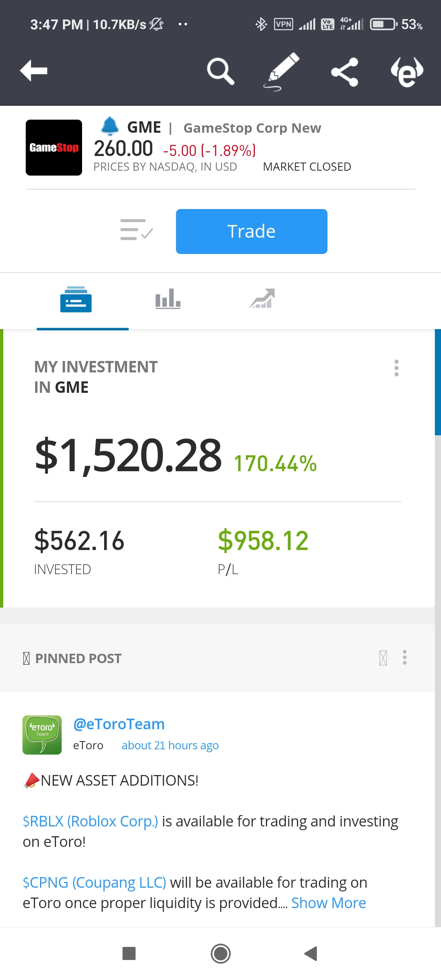Image resolution: width=441 pixels, height=980 pixels.
Task: Toggle the GME price alert bell
Action: pos(110,126)
